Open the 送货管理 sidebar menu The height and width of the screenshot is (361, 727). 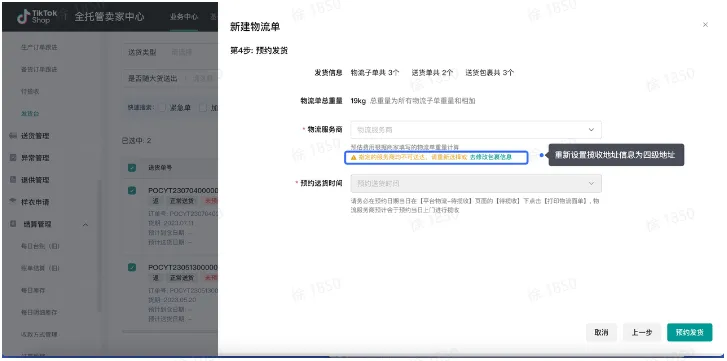(x=35, y=136)
